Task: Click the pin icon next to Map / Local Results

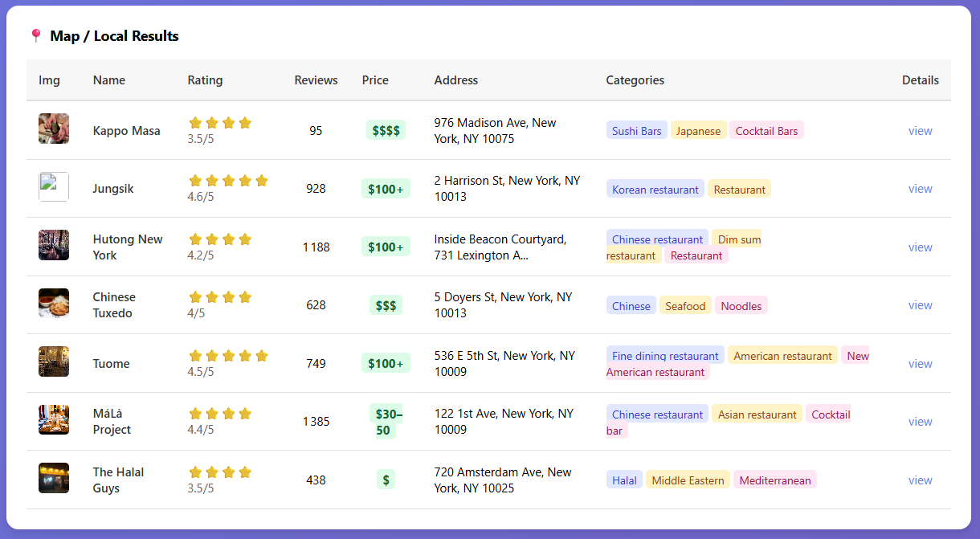Action: tap(36, 35)
